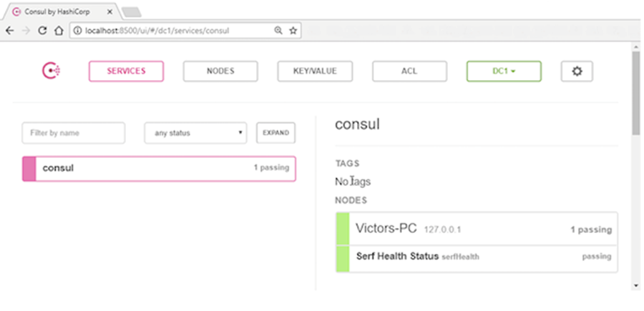Screen dimensions: 644x311
Task: Click the browser forward arrow
Action: (26, 31)
